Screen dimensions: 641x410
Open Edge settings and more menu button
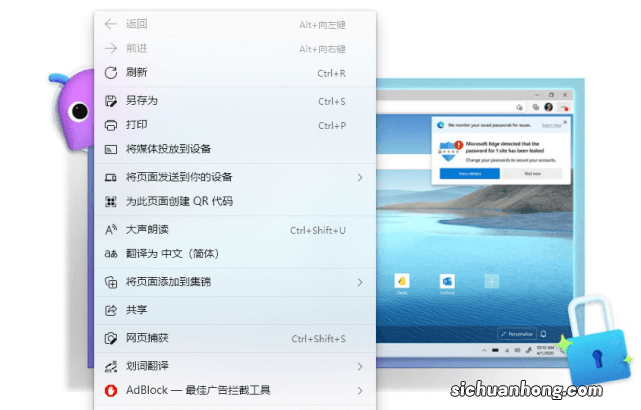click(x=565, y=108)
